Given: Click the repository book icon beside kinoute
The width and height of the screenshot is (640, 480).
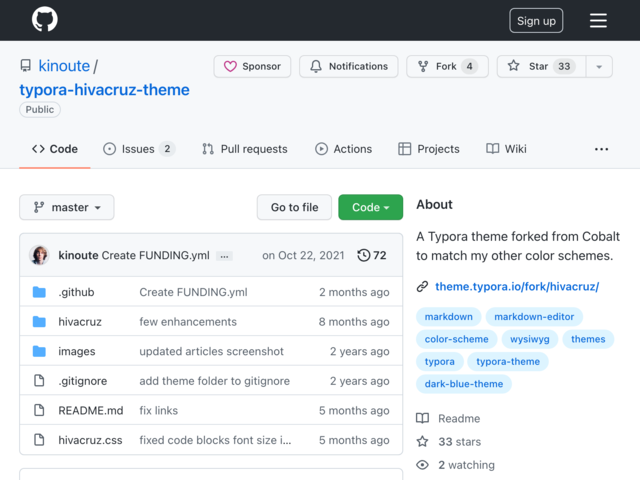Looking at the screenshot, I should (25, 65).
